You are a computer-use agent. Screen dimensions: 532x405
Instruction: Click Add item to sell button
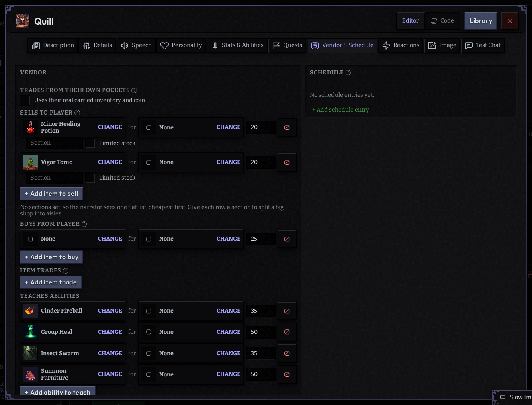(51, 194)
